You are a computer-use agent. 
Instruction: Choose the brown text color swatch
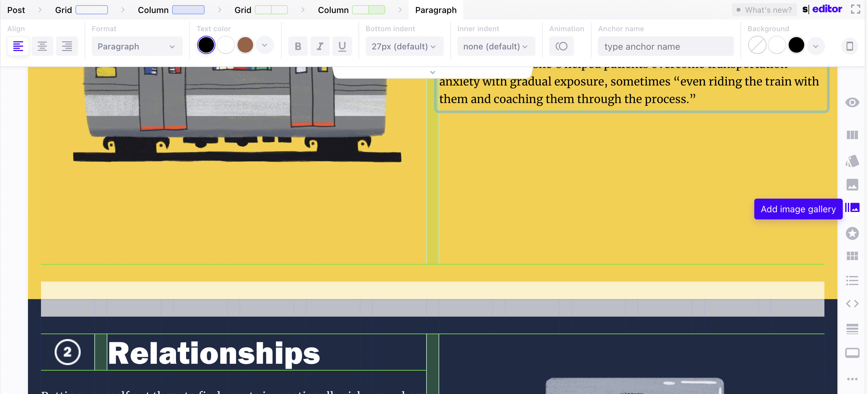point(245,46)
